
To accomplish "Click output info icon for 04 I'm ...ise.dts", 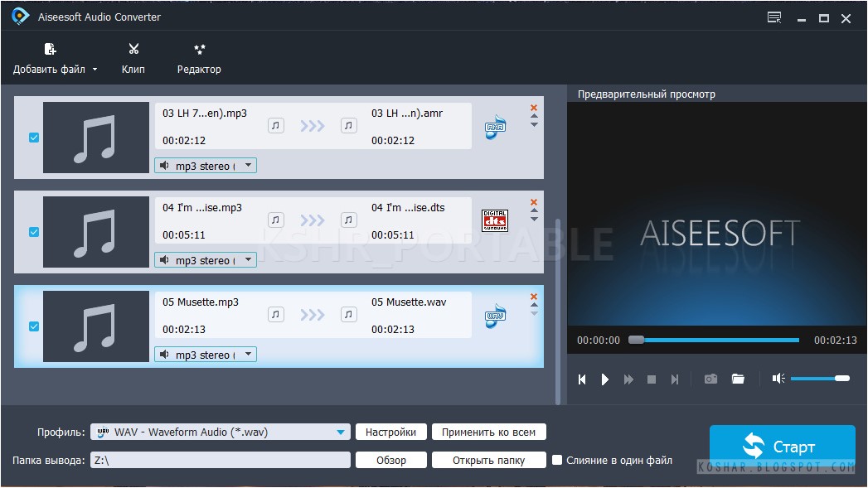I will (x=348, y=220).
